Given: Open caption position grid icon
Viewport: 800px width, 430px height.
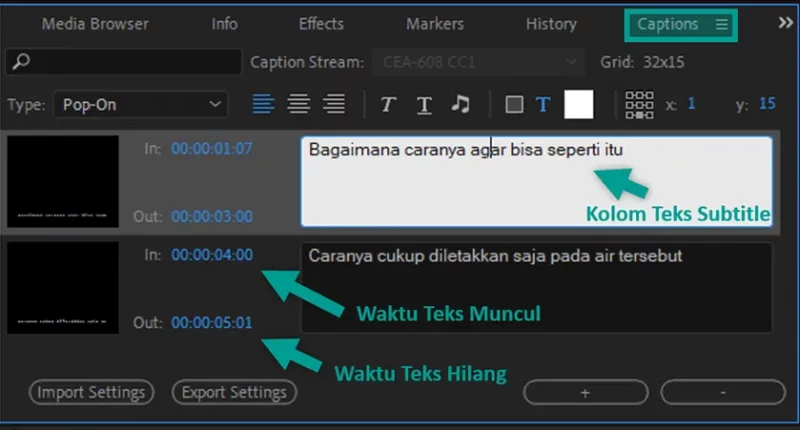Looking at the screenshot, I should (639, 105).
